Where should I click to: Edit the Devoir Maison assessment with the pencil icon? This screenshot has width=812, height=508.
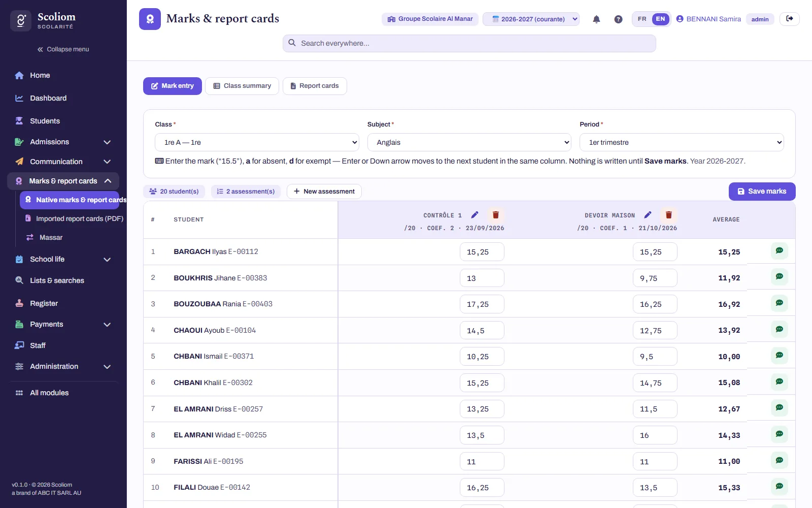click(648, 215)
